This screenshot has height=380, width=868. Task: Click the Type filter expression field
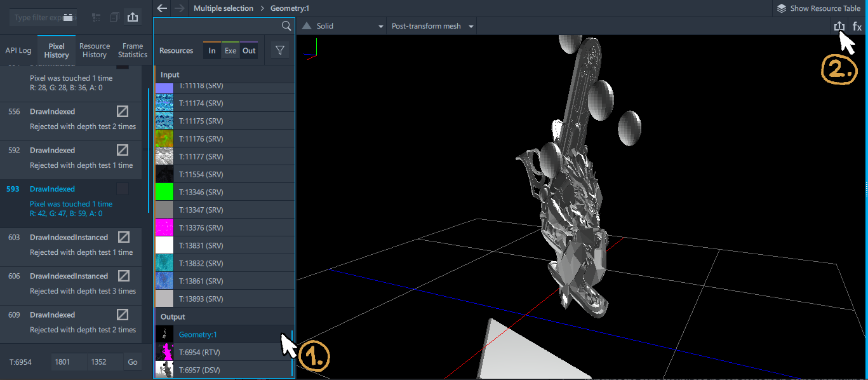(x=44, y=17)
